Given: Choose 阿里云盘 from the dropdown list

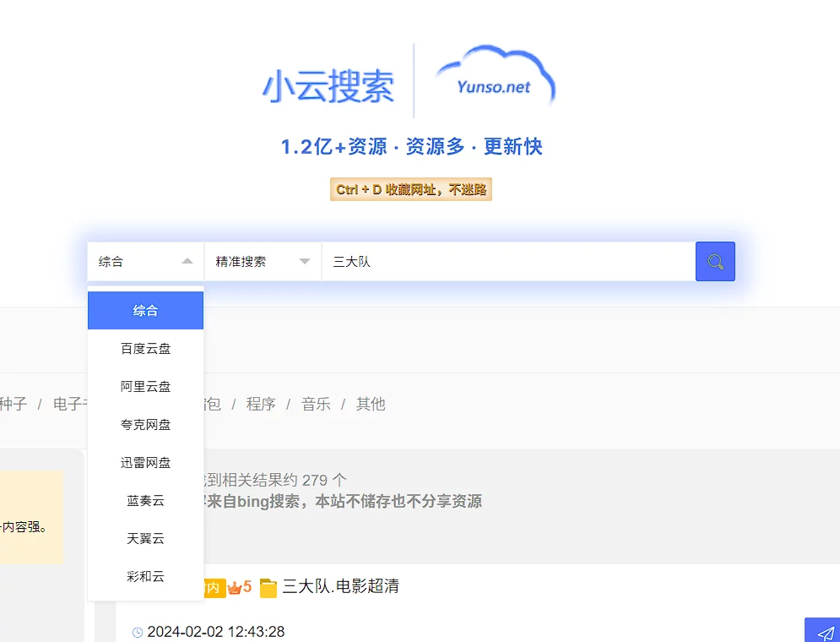Looking at the screenshot, I should click(x=145, y=387).
